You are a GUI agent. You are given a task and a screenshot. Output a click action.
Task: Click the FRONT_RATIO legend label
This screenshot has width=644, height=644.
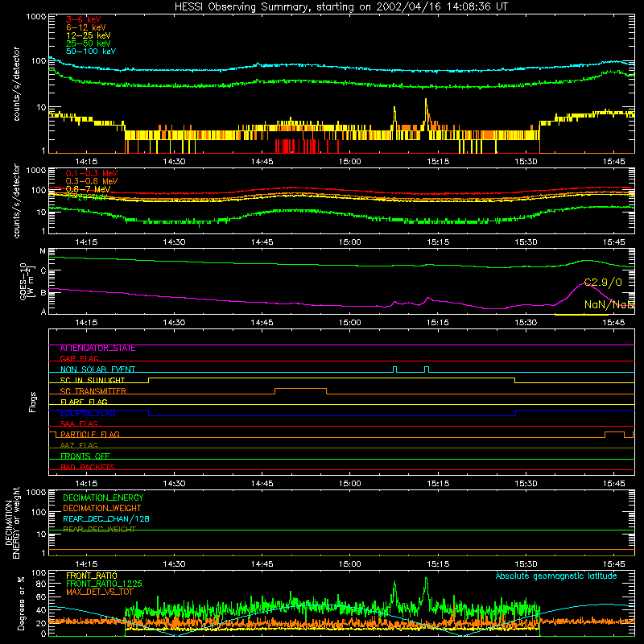92,576
